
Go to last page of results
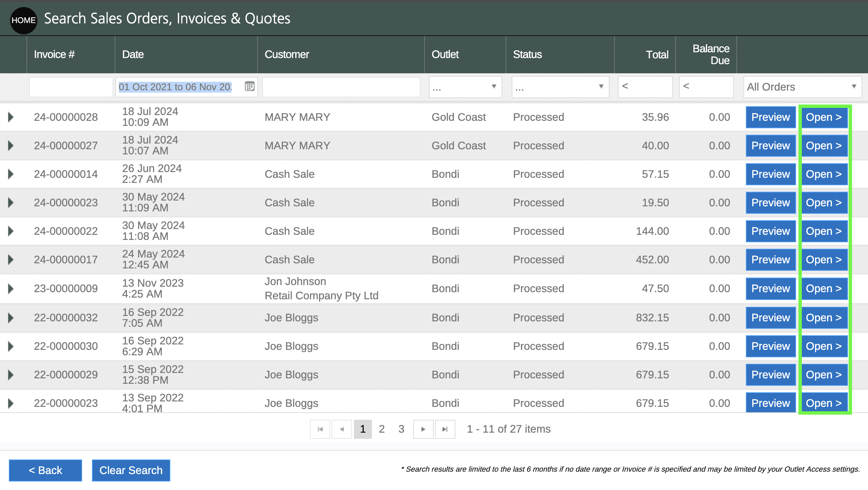pyautogui.click(x=445, y=429)
